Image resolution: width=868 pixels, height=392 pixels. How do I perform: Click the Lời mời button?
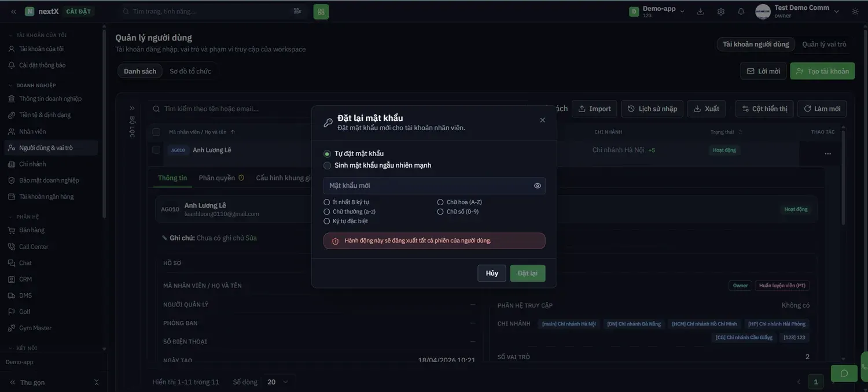[763, 71]
